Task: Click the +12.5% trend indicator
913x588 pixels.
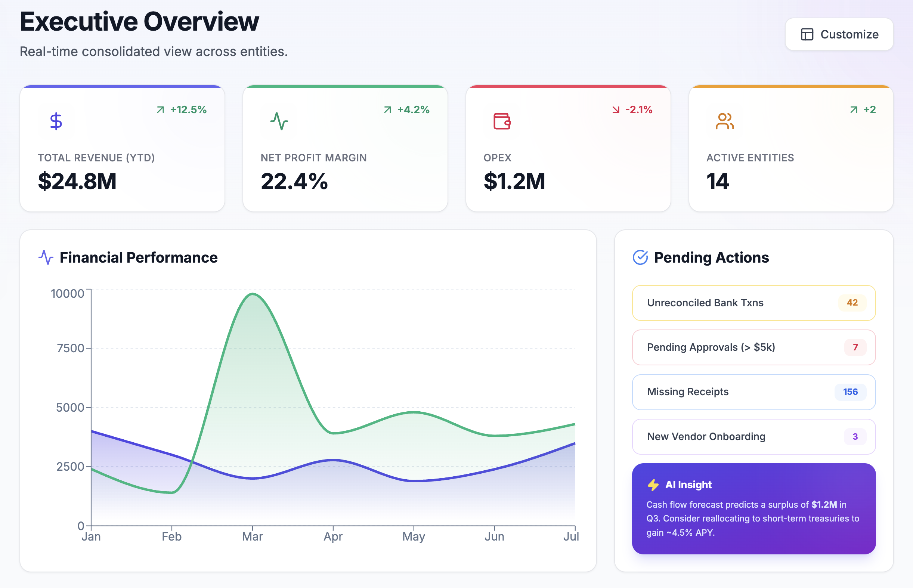Action: pyautogui.click(x=182, y=110)
